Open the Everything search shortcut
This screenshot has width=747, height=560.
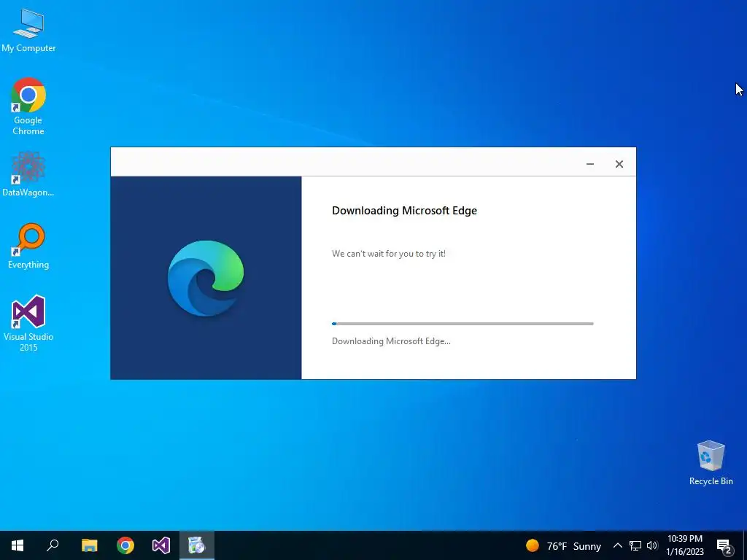[x=28, y=246]
